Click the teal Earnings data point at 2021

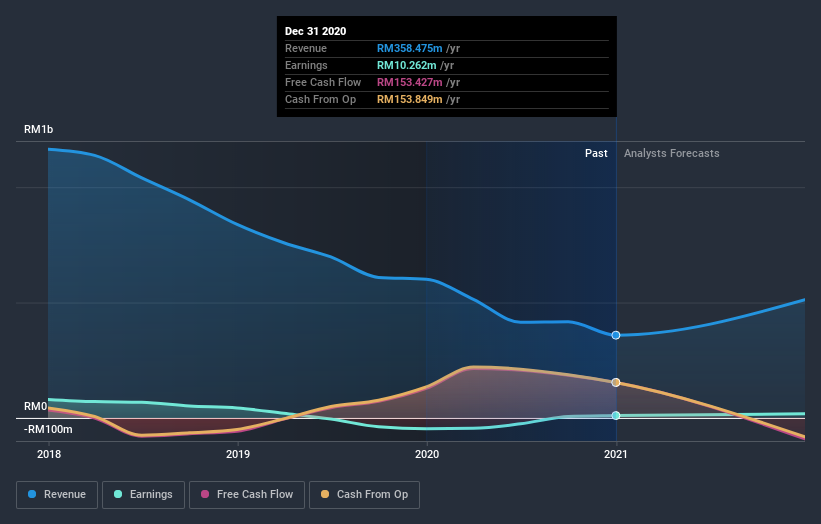coord(616,416)
